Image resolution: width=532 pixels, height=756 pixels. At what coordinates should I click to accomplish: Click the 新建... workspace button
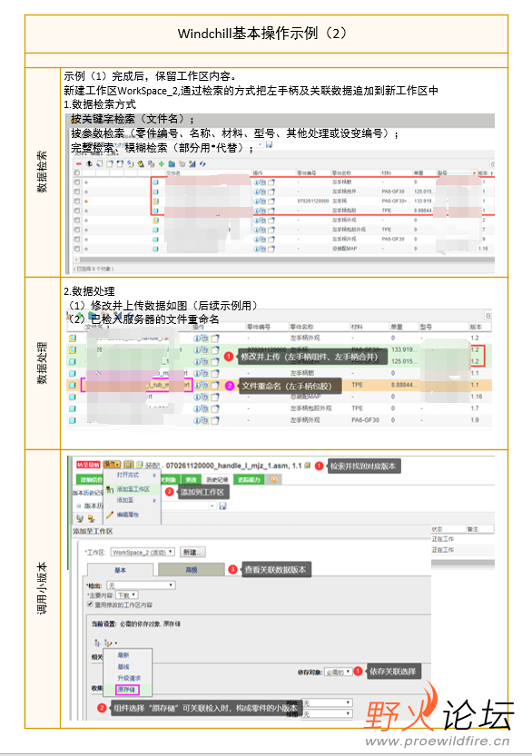193,553
